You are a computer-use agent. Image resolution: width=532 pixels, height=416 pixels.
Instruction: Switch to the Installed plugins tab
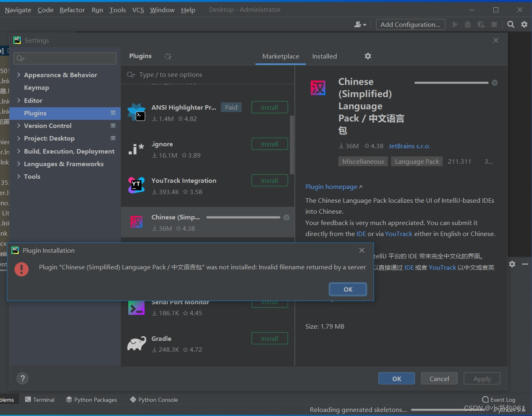coord(324,56)
